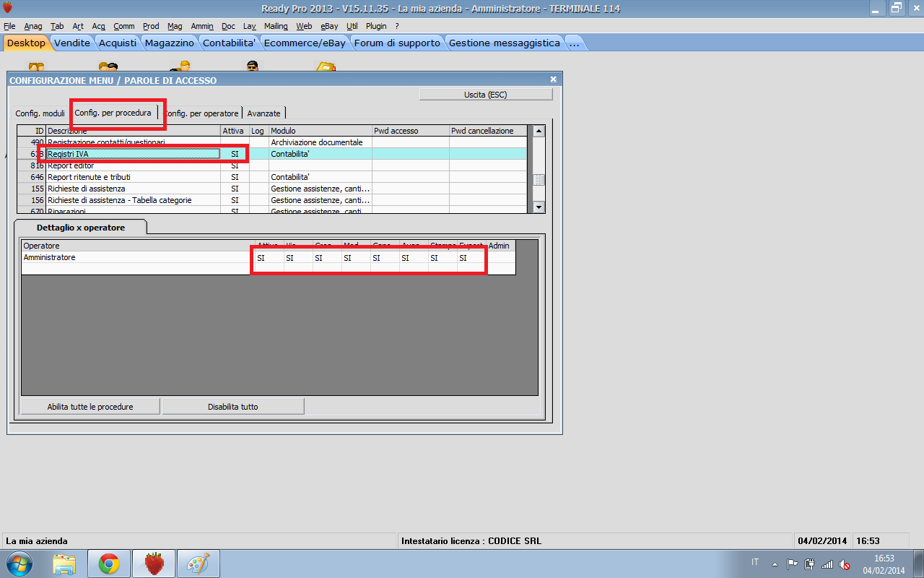Open Windows Explorer from the taskbar
924x578 pixels.
(x=64, y=564)
